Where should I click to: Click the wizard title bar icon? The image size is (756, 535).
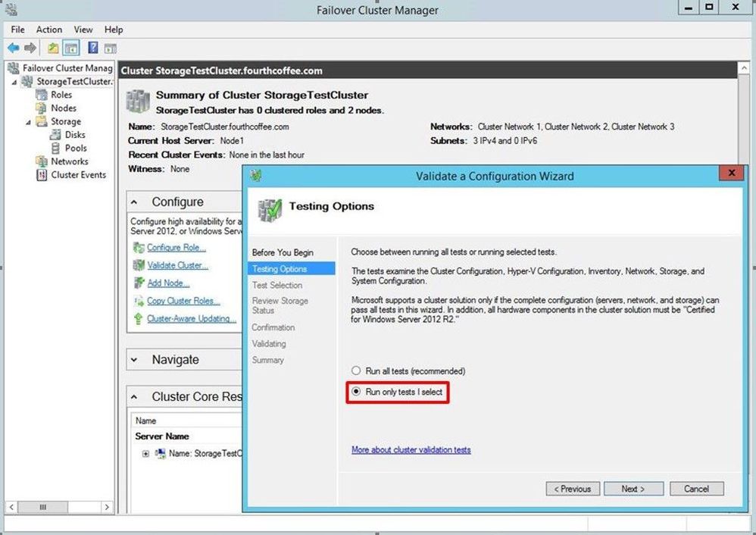256,176
